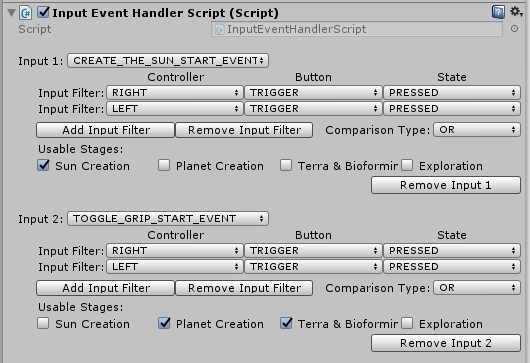Open Input 2 first filter PRESSED dropdown
Viewport: 530px width, 363px height.
(x=452, y=250)
